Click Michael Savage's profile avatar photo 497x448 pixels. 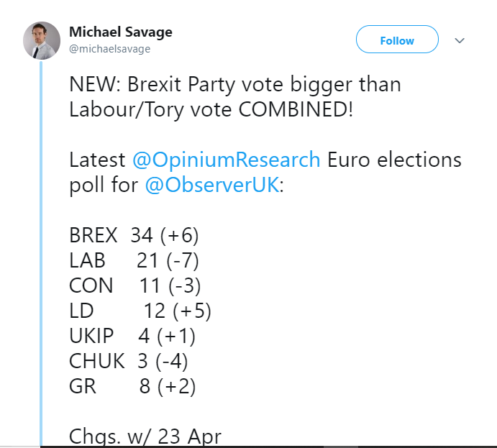coord(42,40)
